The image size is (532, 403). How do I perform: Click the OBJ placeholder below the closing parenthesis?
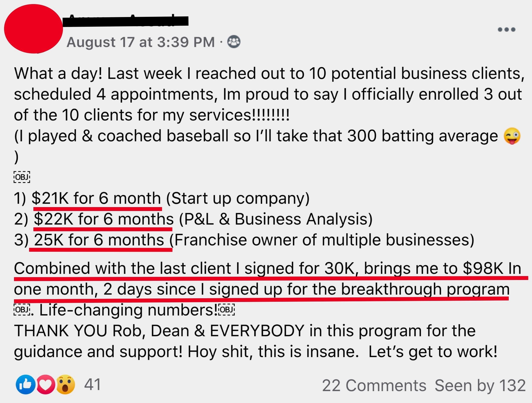tap(22, 177)
